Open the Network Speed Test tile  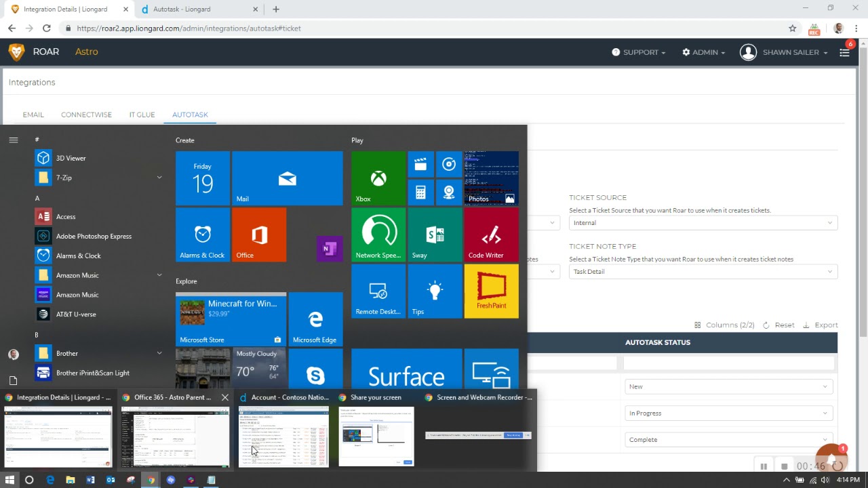tap(378, 235)
